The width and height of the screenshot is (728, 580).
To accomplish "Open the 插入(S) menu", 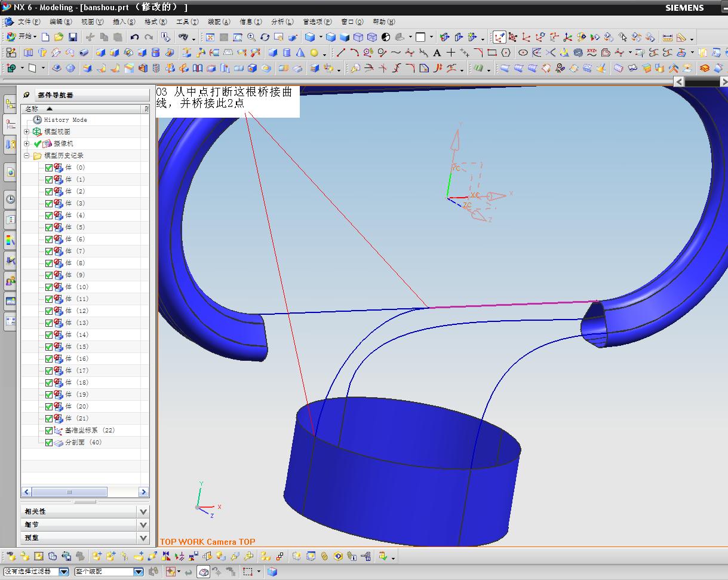I will (123, 22).
